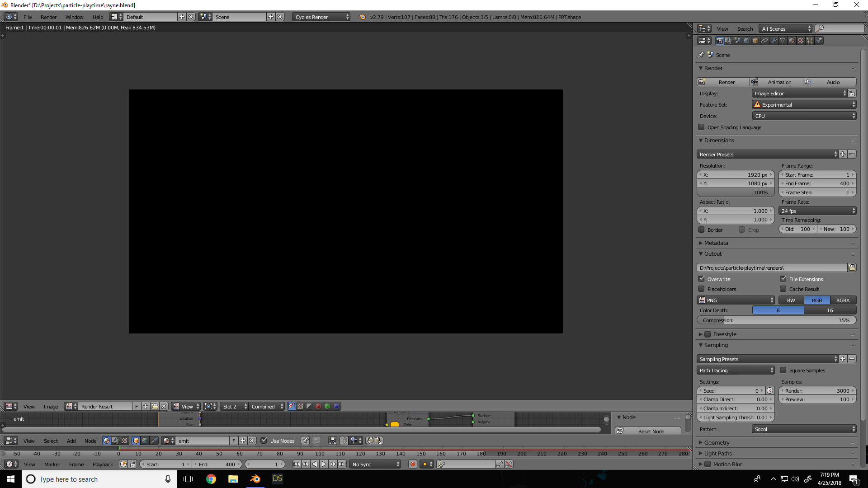Viewport: 868px width, 488px height.
Task: Open the Material properties tab
Action: pos(792,41)
